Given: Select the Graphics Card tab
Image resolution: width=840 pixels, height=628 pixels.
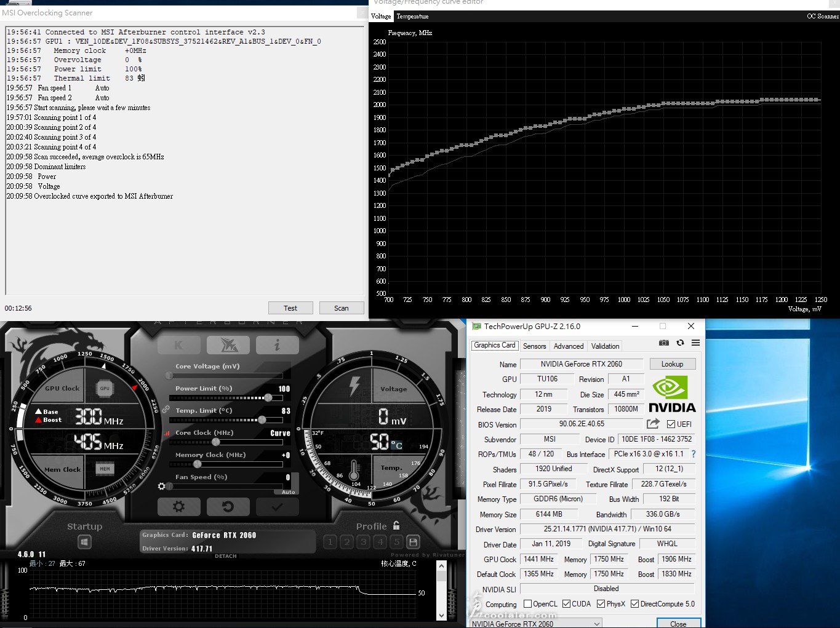Looking at the screenshot, I should pos(495,346).
